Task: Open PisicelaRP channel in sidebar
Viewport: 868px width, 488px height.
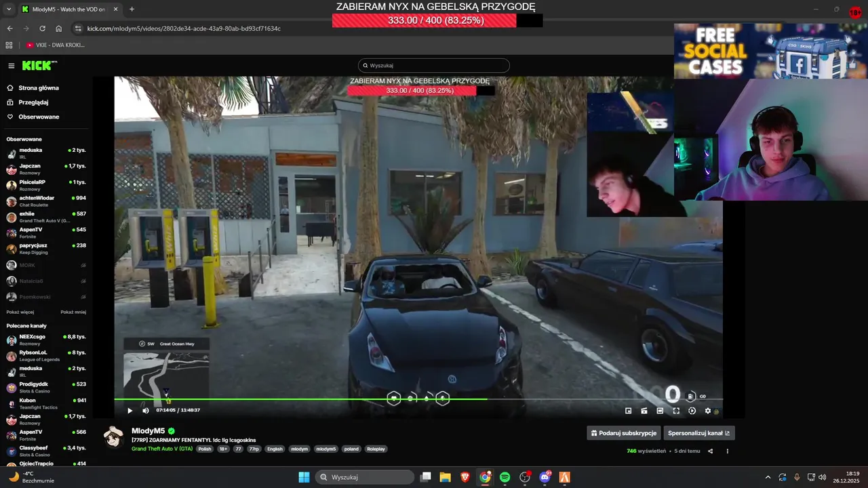Action: [x=46, y=184]
